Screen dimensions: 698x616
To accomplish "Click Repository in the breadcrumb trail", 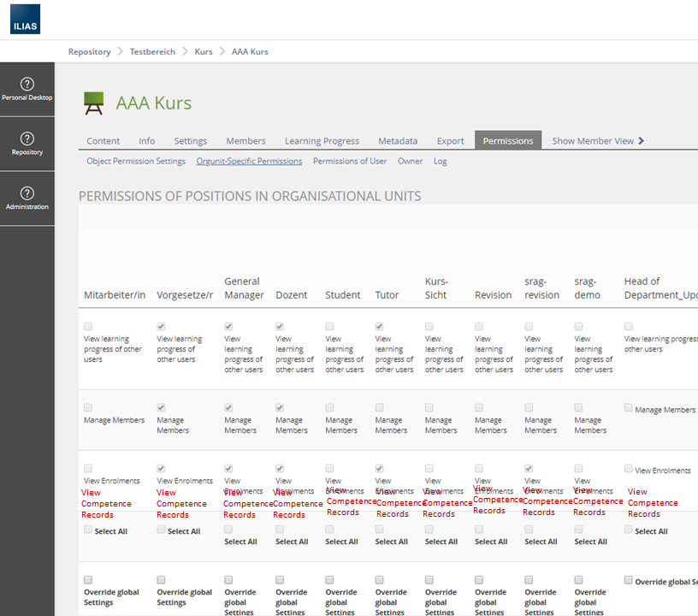I will pyautogui.click(x=90, y=51).
